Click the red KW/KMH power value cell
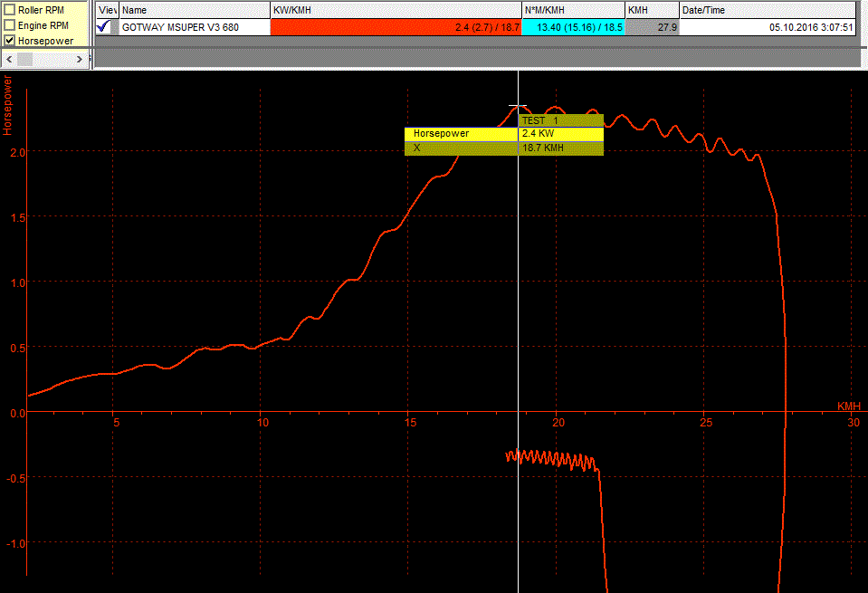 396,27
